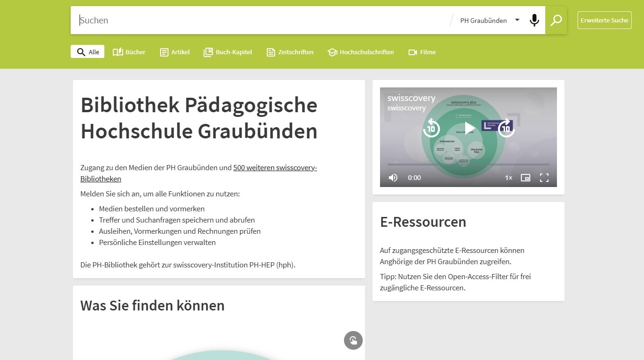644x360 pixels.
Task: Choose the Buch-Kapitel filter
Action: click(228, 52)
